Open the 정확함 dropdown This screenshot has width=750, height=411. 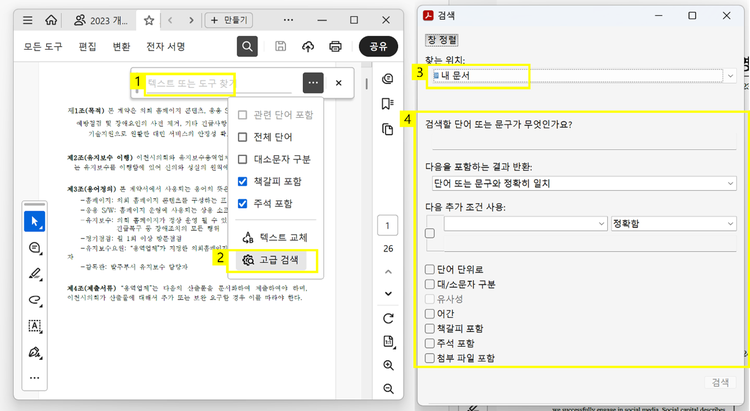click(673, 223)
